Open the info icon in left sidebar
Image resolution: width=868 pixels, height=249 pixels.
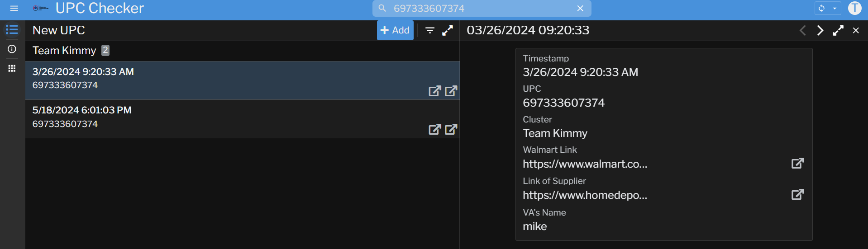(x=12, y=49)
